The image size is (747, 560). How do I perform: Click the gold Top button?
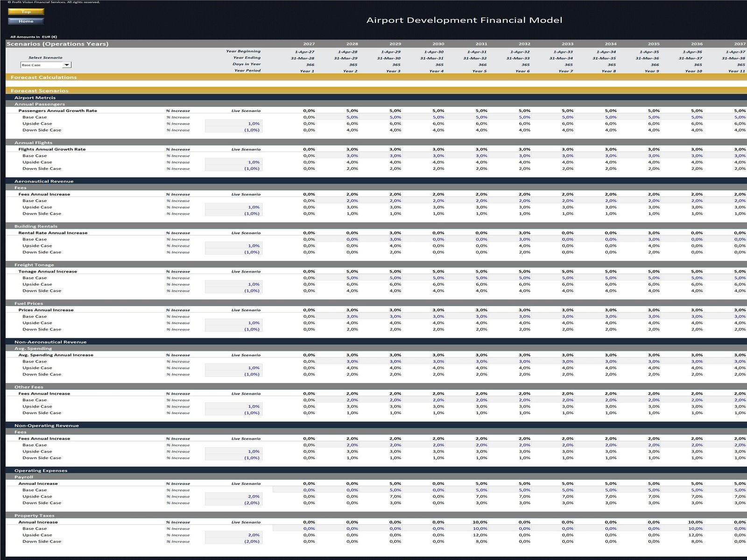pyautogui.click(x=26, y=12)
